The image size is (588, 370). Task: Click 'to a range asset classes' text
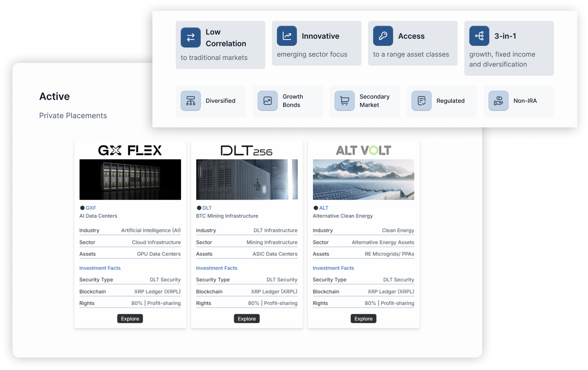411,55
